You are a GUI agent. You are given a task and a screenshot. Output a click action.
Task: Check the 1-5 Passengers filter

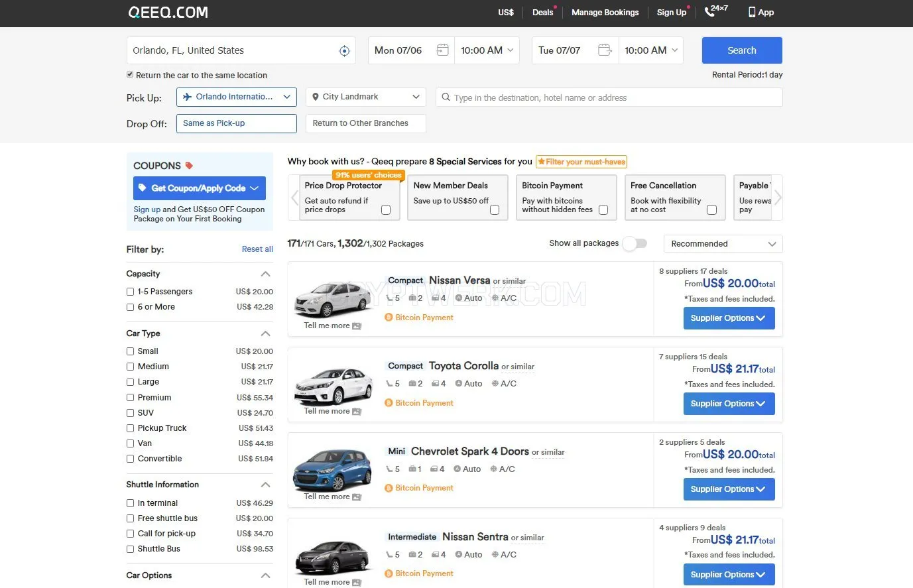(131, 292)
